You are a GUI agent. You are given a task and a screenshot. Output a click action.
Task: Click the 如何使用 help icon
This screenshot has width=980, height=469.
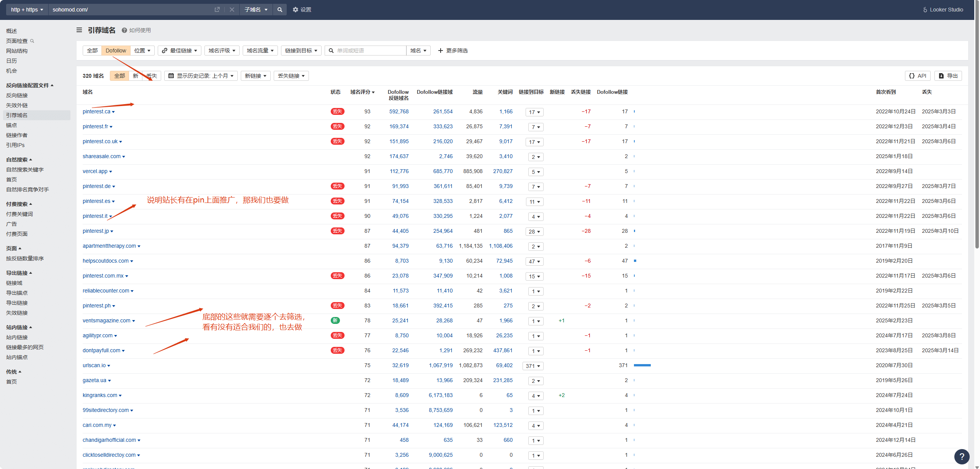[x=124, y=30]
